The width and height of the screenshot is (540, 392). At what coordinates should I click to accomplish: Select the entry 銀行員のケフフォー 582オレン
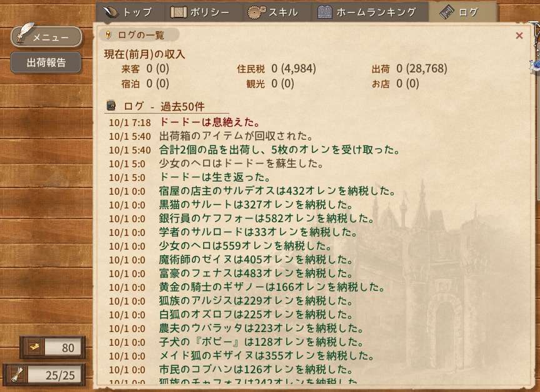[x=266, y=218]
